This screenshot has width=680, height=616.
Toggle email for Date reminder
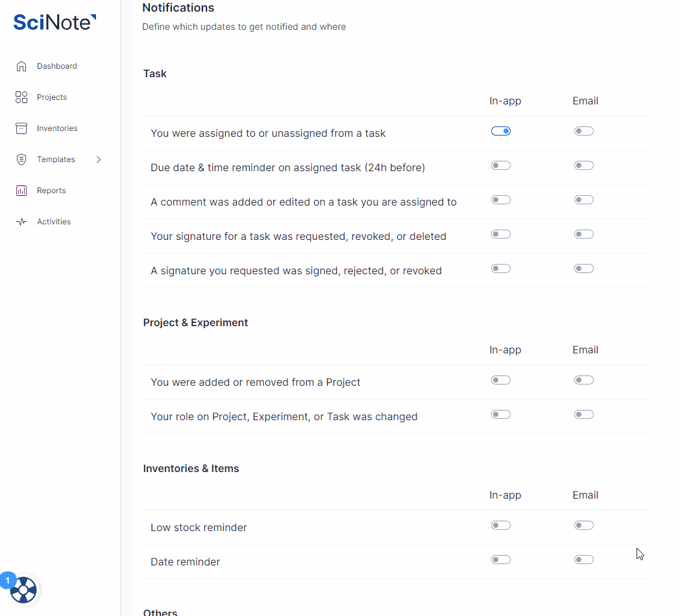[x=584, y=560]
